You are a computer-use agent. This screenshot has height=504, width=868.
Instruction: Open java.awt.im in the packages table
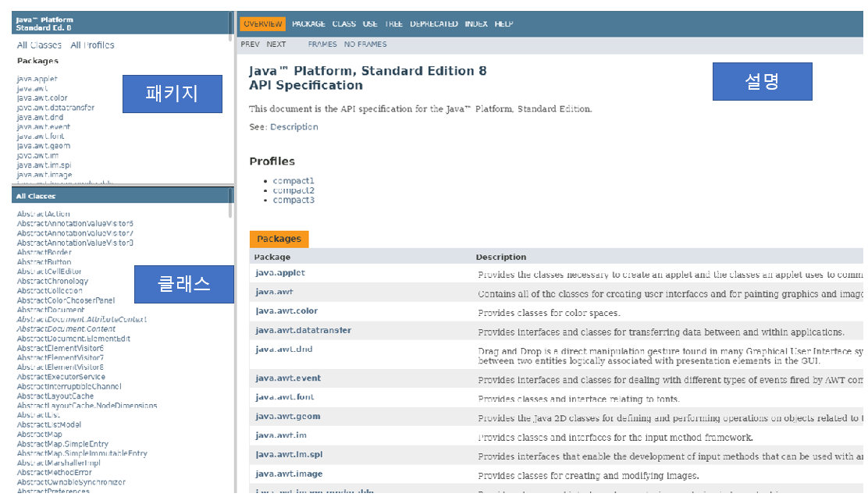tap(281, 435)
